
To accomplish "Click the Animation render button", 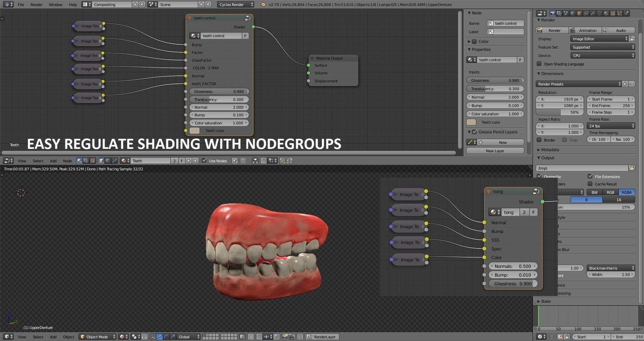I will pyautogui.click(x=585, y=30).
